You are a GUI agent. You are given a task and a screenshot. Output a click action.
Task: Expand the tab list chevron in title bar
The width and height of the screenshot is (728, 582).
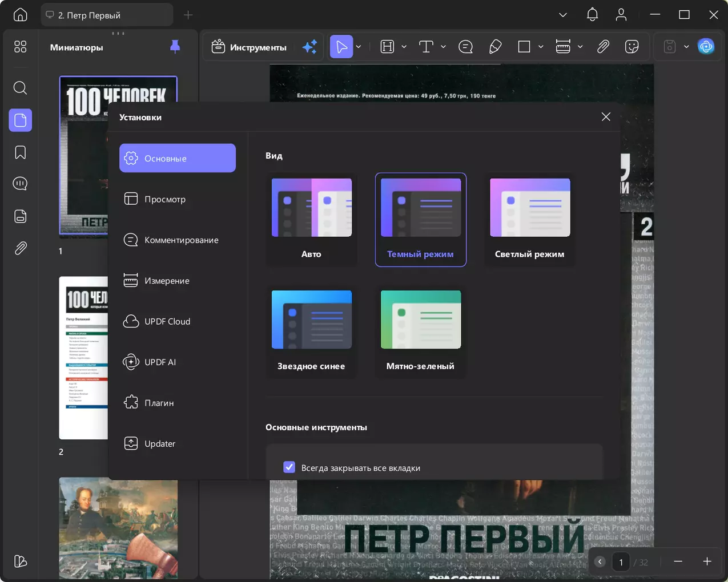click(x=563, y=15)
